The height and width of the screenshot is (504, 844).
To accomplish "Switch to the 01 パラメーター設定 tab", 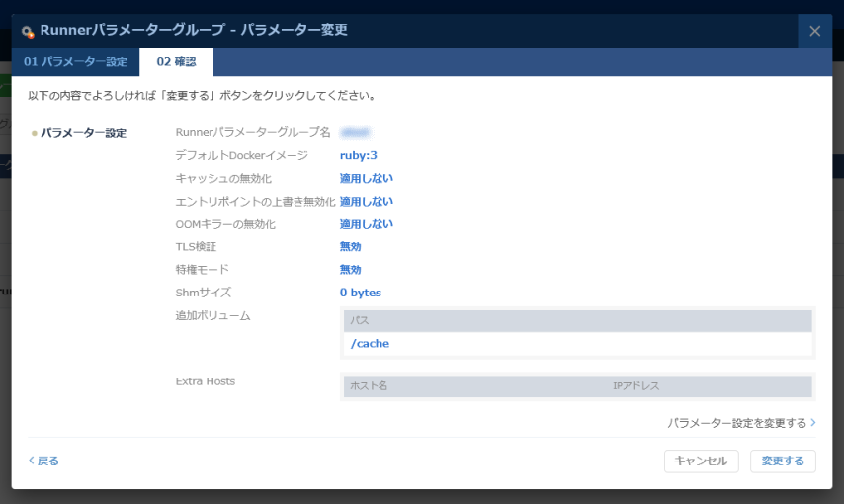I will click(x=75, y=62).
